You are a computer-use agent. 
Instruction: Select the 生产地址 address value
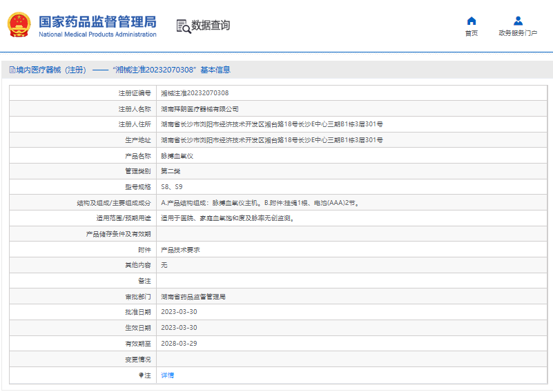point(272,140)
